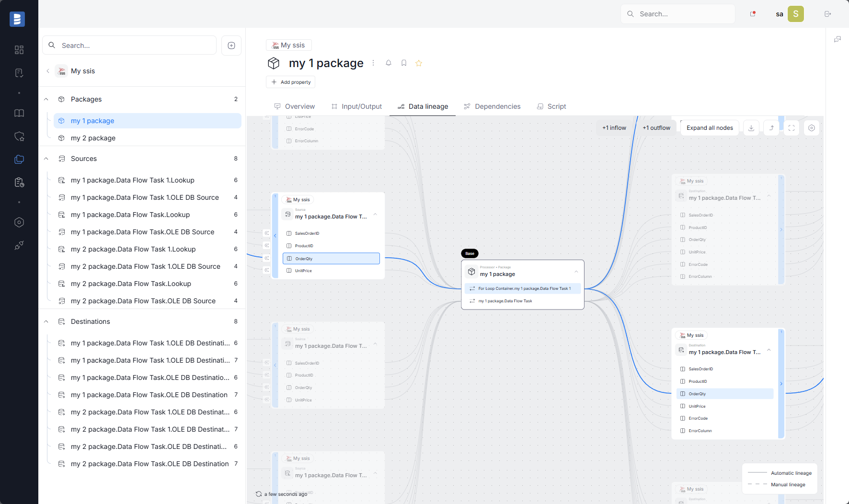The height and width of the screenshot is (504, 849).
Task: Enable notifications with the bell icon
Action: click(x=389, y=63)
